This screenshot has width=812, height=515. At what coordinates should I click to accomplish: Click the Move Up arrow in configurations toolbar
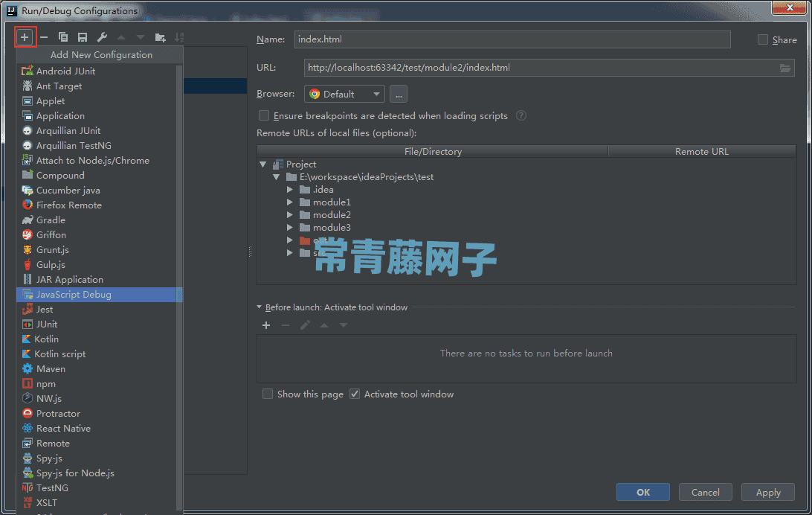pos(121,37)
